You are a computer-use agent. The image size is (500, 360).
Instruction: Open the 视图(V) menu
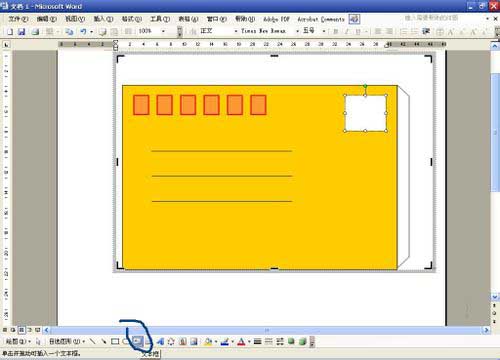pos(75,19)
